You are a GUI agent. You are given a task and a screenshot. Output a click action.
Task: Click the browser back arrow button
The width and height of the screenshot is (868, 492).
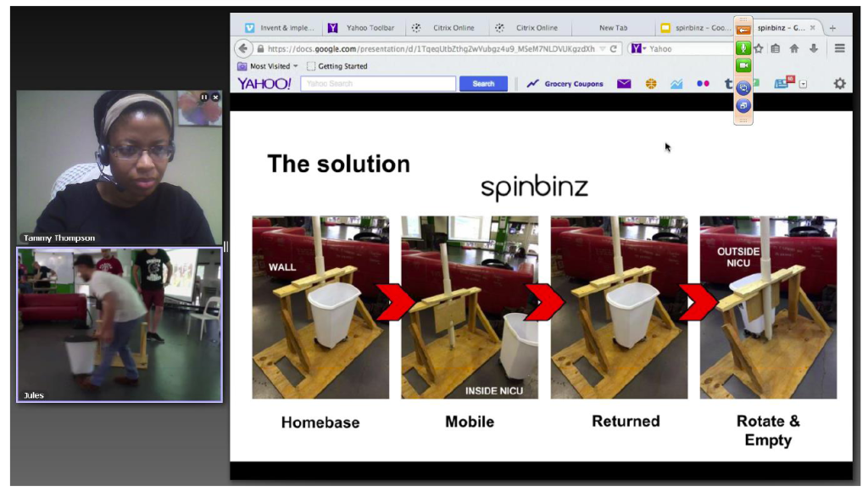[x=243, y=48]
